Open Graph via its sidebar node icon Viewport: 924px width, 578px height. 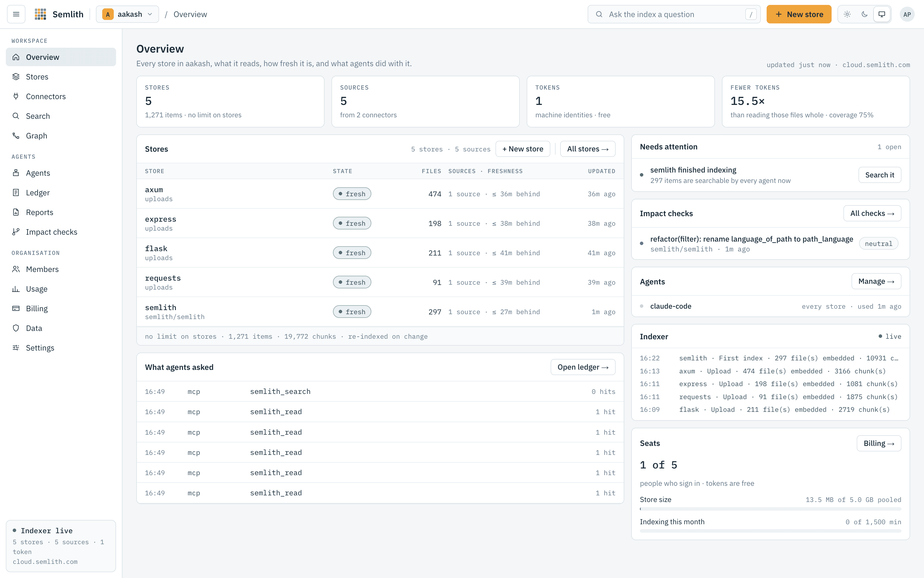(x=16, y=136)
